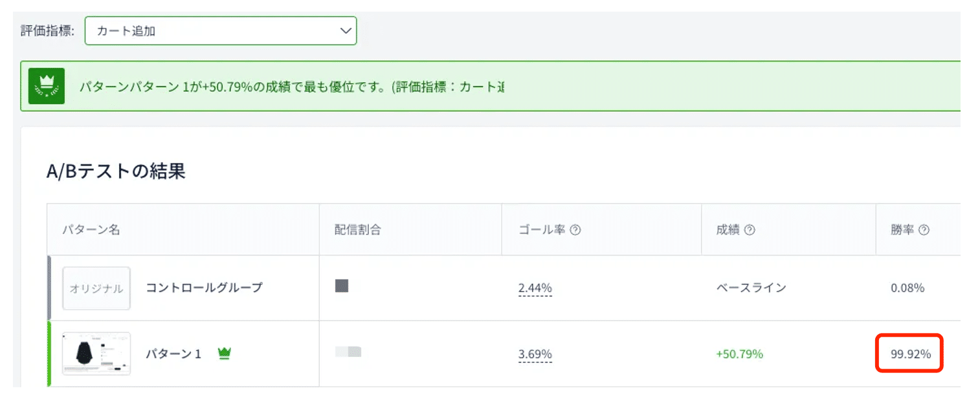The width and height of the screenshot is (980, 406).
Task: Click the dropdown chevron arrow
Action: click(x=346, y=30)
